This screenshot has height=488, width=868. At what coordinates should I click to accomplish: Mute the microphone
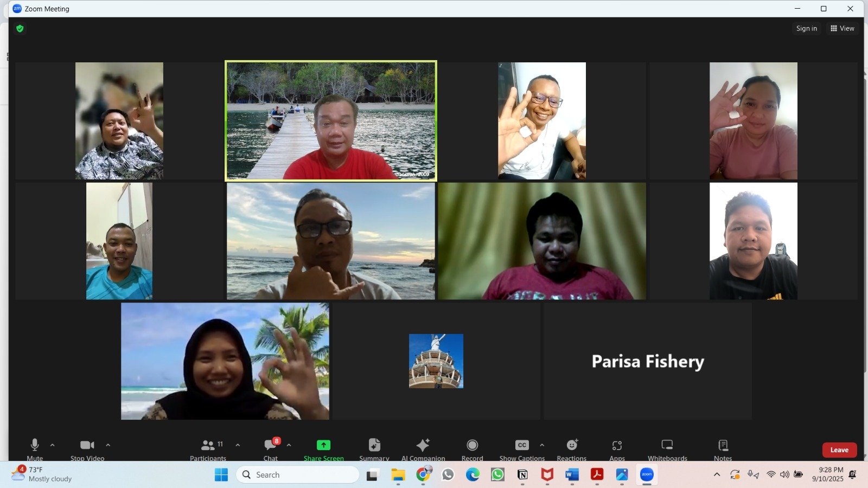35,449
